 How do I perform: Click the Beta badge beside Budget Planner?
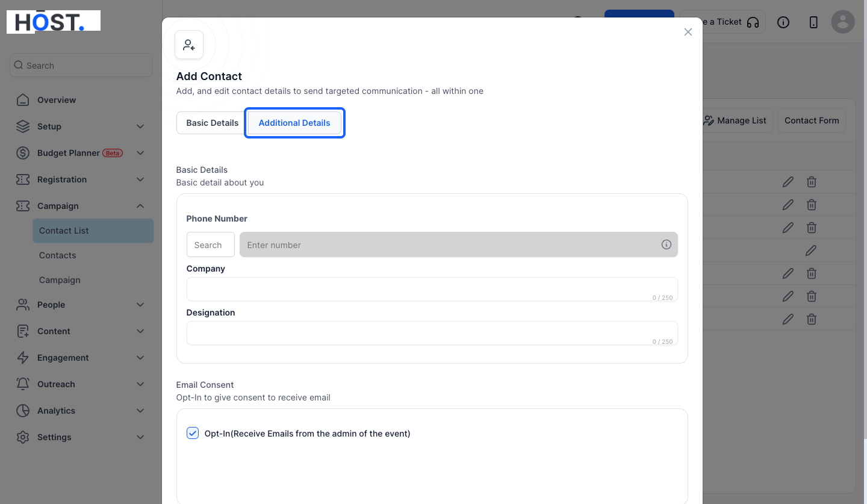[x=113, y=153]
